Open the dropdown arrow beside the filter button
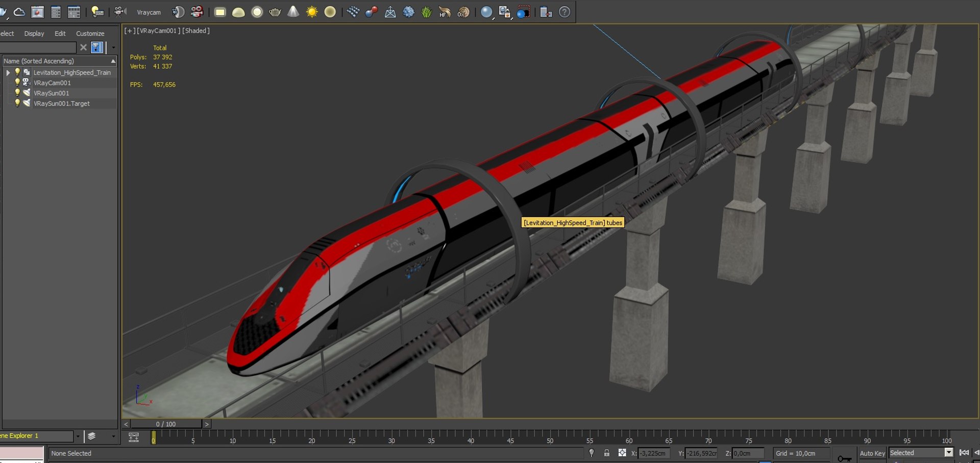Viewport: 980px width, 463px height. click(x=113, y=47)
